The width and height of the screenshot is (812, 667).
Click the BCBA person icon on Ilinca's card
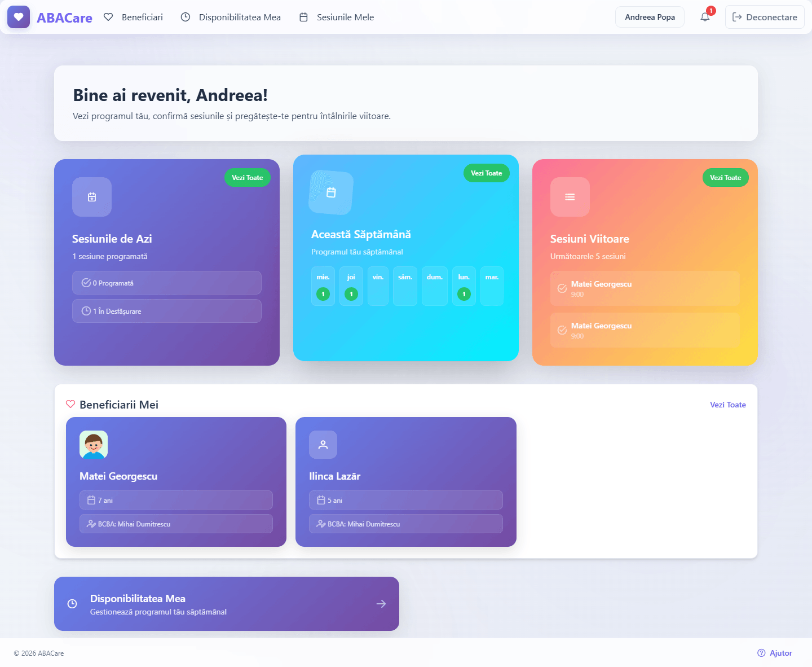(321, 524)
